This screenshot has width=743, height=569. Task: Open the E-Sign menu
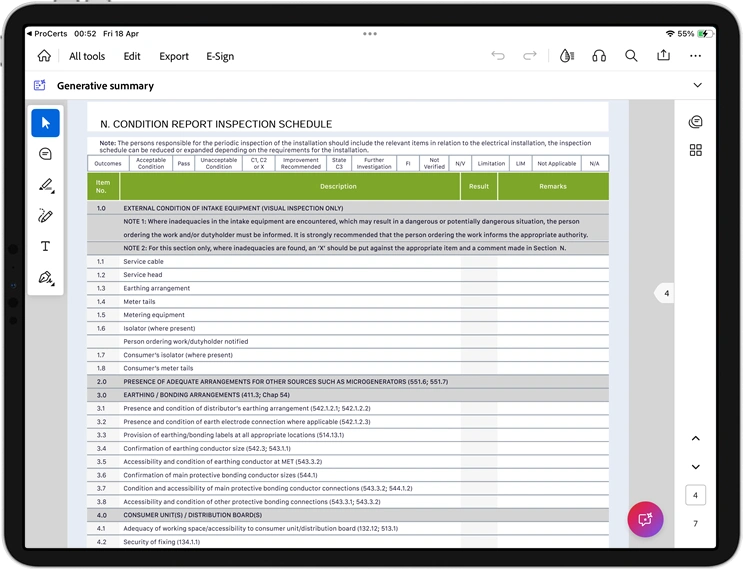(x=220, y=56)
